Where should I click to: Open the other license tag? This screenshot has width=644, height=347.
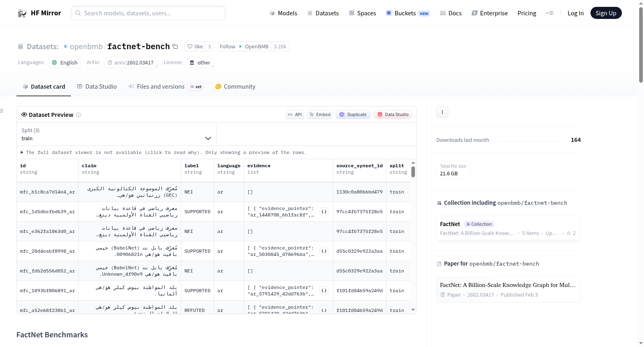click(x=200, y=62)
